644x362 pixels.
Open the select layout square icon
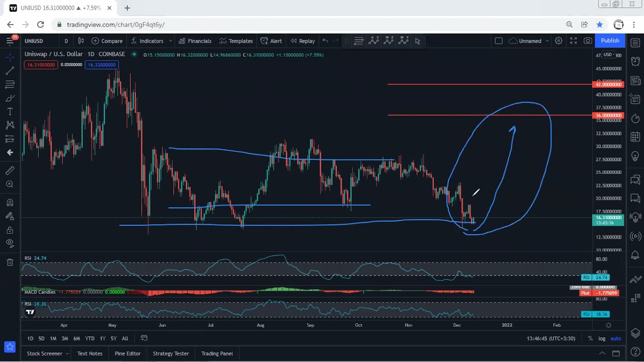(x=499, y=41)
